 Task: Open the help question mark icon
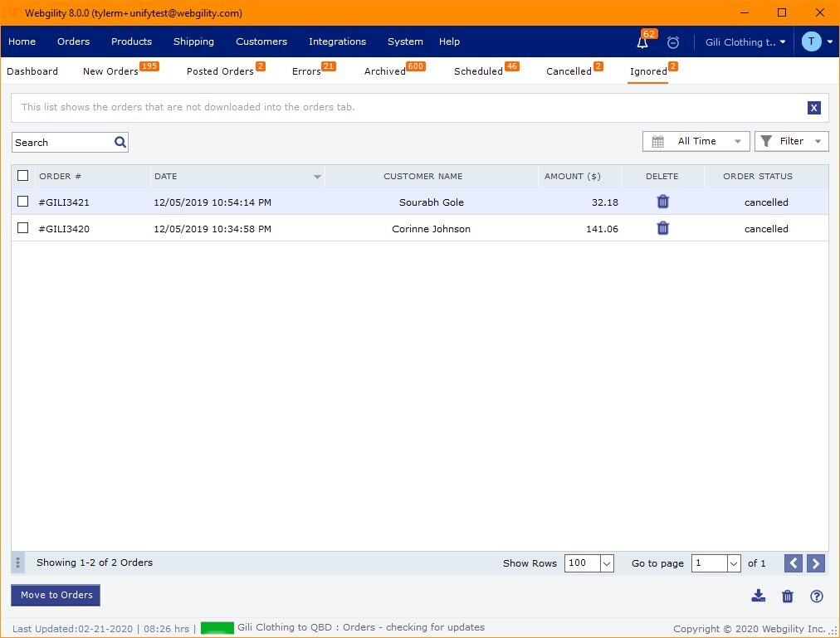pyautogui.click(x=816, y=597)
